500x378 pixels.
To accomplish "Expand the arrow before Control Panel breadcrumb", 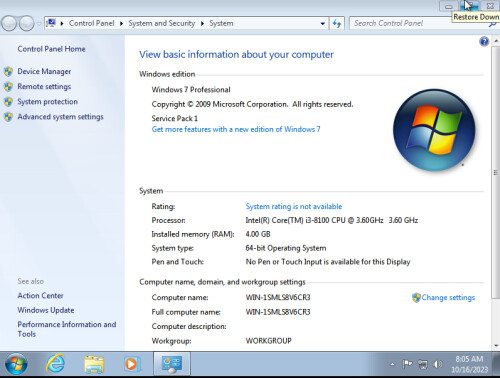I will click(62, 24).
